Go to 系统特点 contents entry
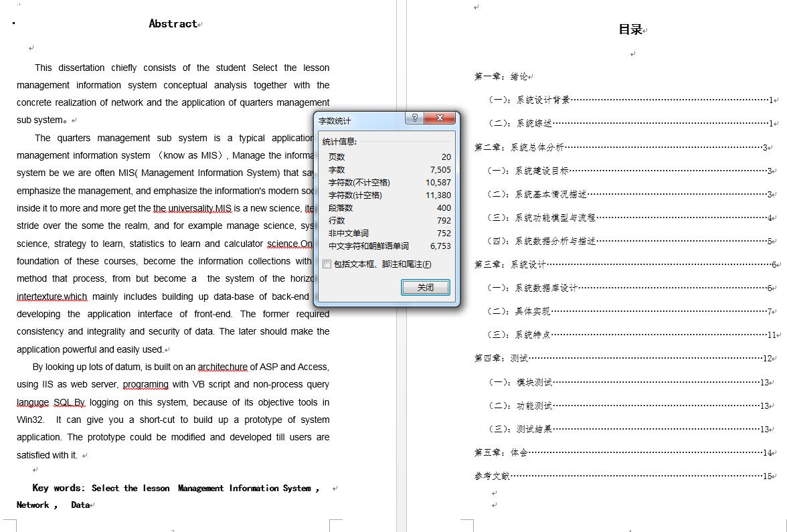This screenshot has width=787, height=532. tap(632, 335)
